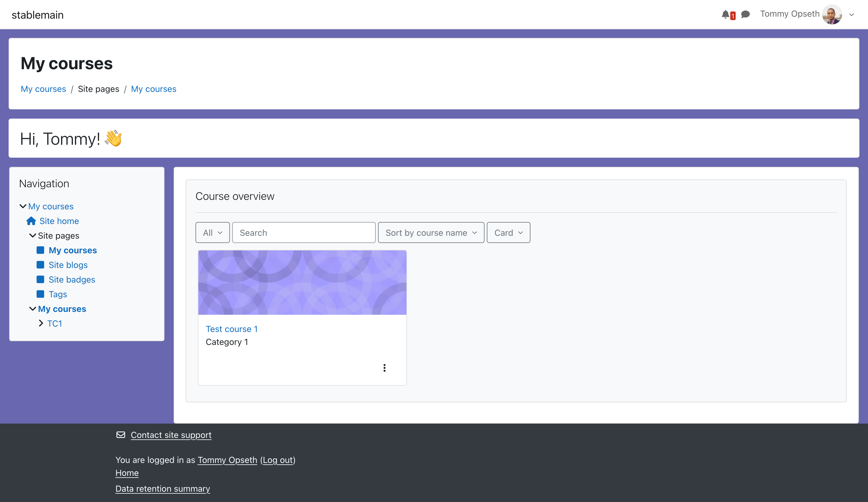868x502 pixels.
Task: Select bold My courses under Site pages
Action: (73, 250)
